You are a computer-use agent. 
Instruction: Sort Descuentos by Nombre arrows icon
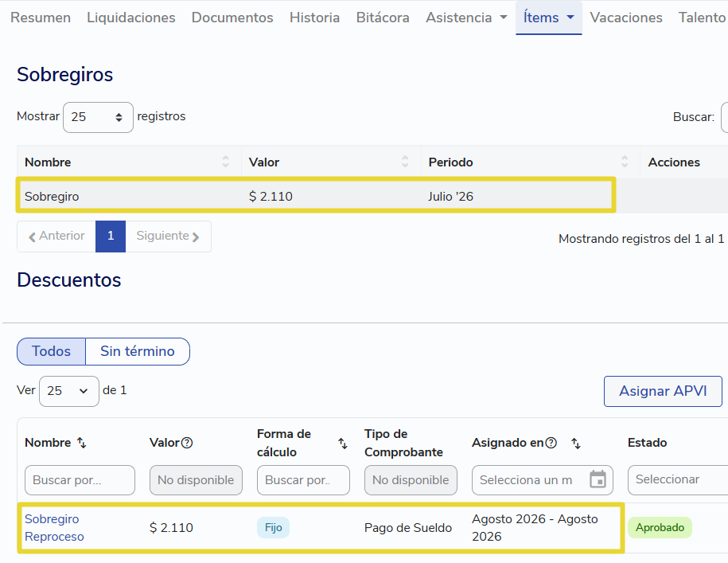[x=82, y=443]
